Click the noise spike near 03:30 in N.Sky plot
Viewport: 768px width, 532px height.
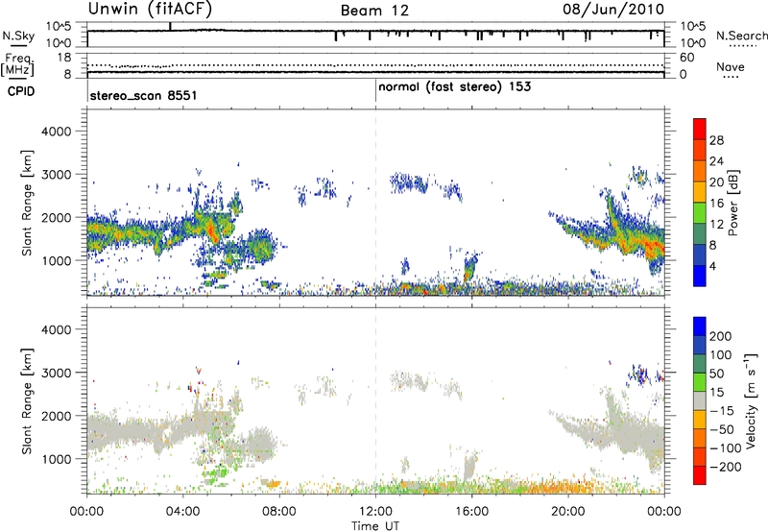click(170, 27)
